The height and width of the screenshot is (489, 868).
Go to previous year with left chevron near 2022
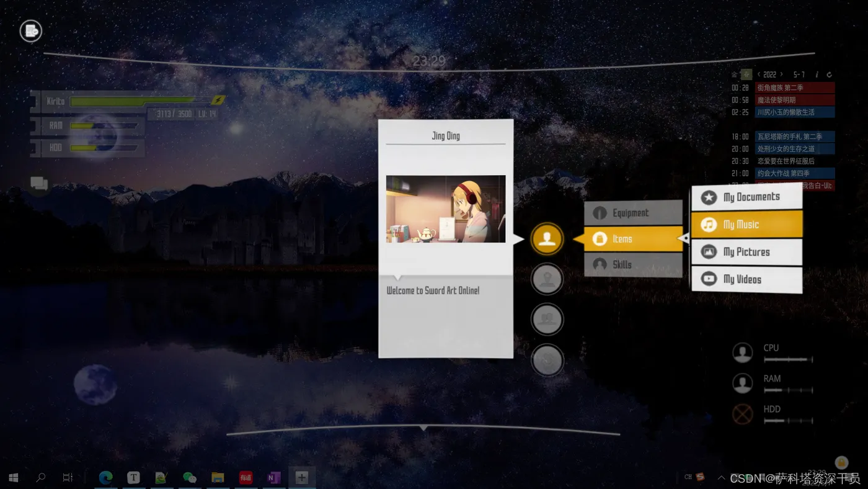click(759, 74)
